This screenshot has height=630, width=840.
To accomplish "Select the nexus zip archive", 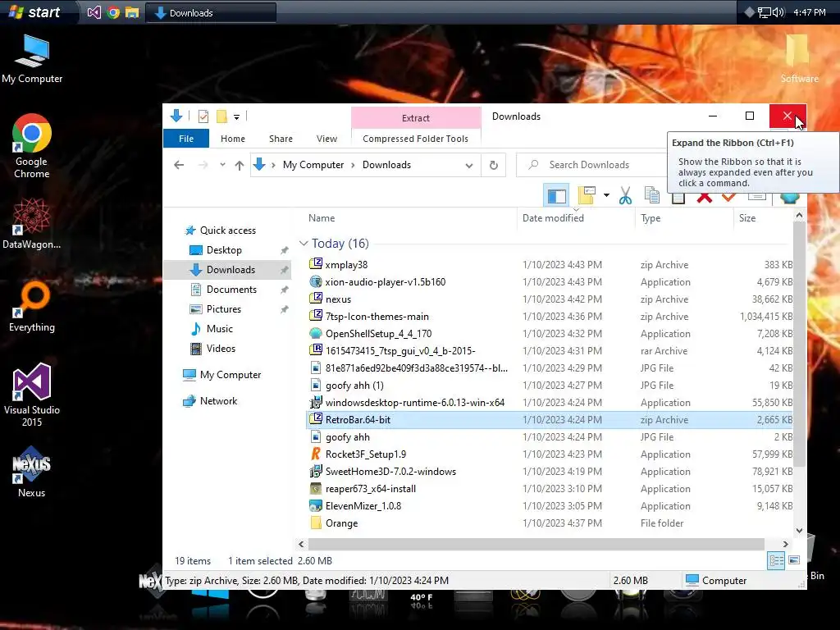I will coord(338,299).
